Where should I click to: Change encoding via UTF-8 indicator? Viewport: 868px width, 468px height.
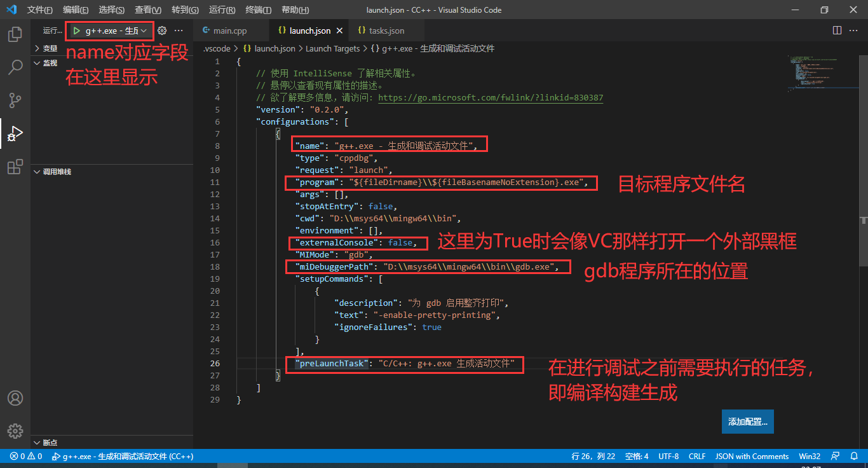[668, 456]
